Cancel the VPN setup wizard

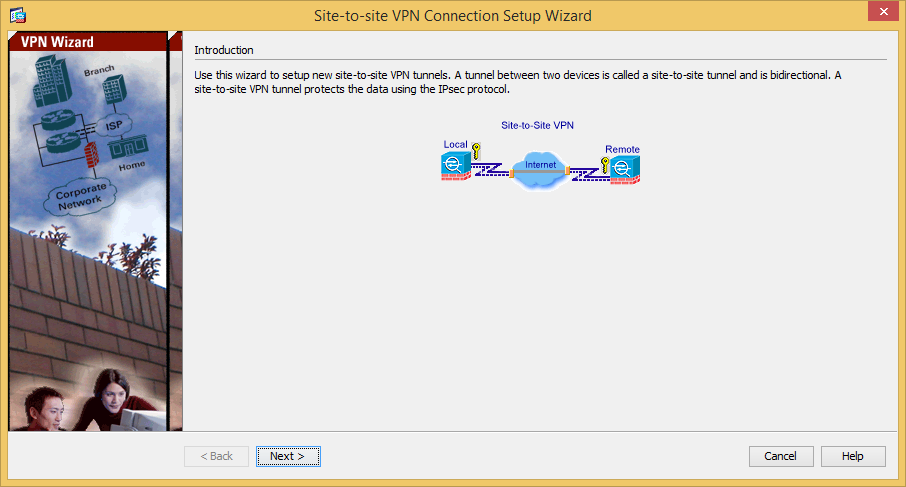click(x=781, y=456)
